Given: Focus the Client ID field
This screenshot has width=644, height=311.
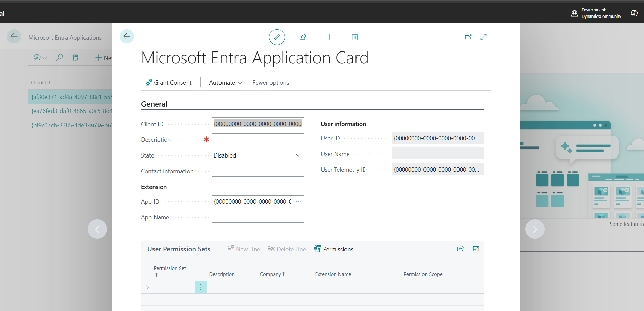Looking at the screenshot, I should point(258,124).
